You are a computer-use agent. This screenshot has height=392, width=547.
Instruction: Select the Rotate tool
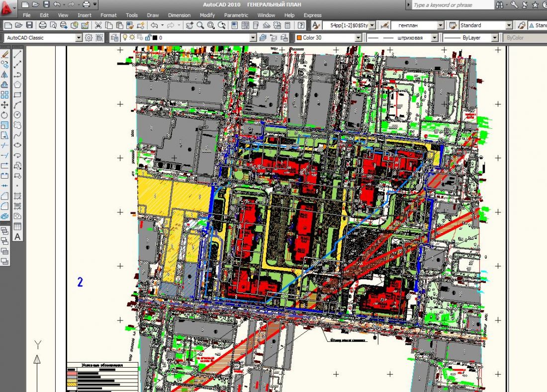click(x=5, y=115)
